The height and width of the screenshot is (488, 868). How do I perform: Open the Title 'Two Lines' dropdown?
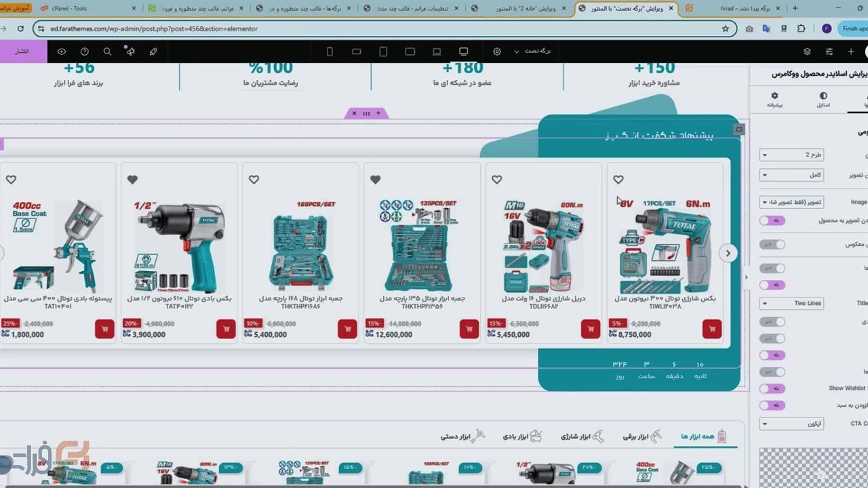point(791,304)
